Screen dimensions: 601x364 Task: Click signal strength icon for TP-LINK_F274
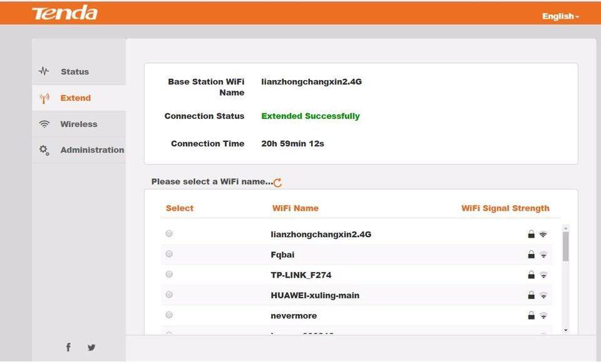[x=543, y=275]
